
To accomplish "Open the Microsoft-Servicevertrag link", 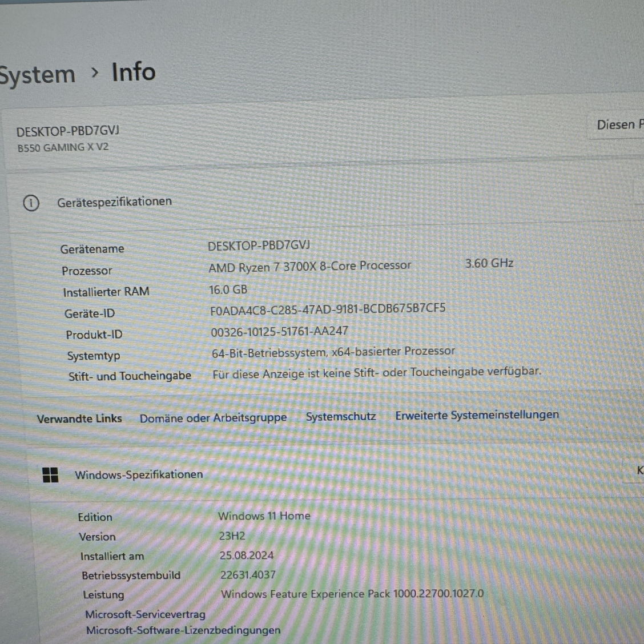I will click(146, 614).
